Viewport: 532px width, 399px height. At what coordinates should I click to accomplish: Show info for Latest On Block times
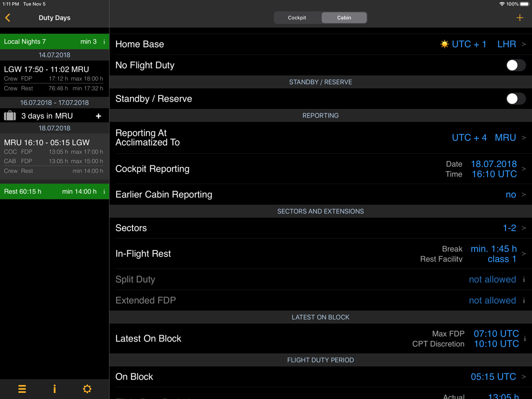click(525, 339)
